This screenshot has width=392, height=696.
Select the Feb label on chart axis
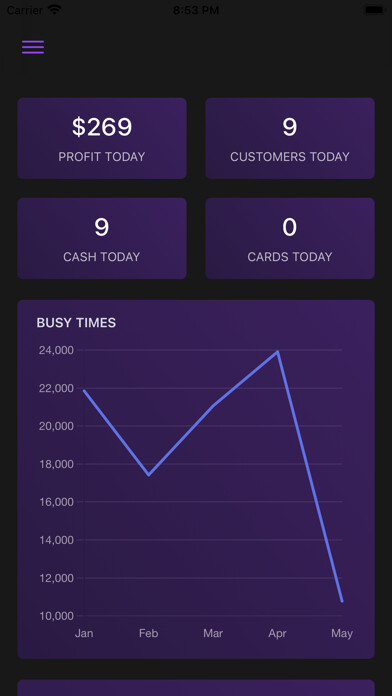(148, 633)
